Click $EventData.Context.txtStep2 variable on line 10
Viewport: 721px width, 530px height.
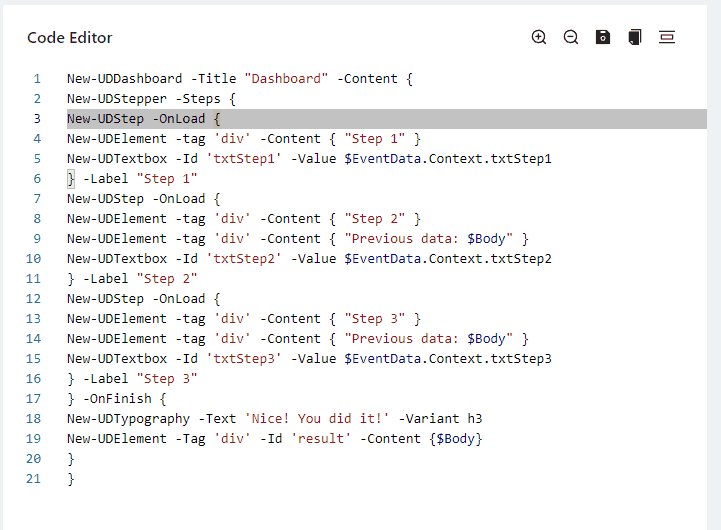448,259
